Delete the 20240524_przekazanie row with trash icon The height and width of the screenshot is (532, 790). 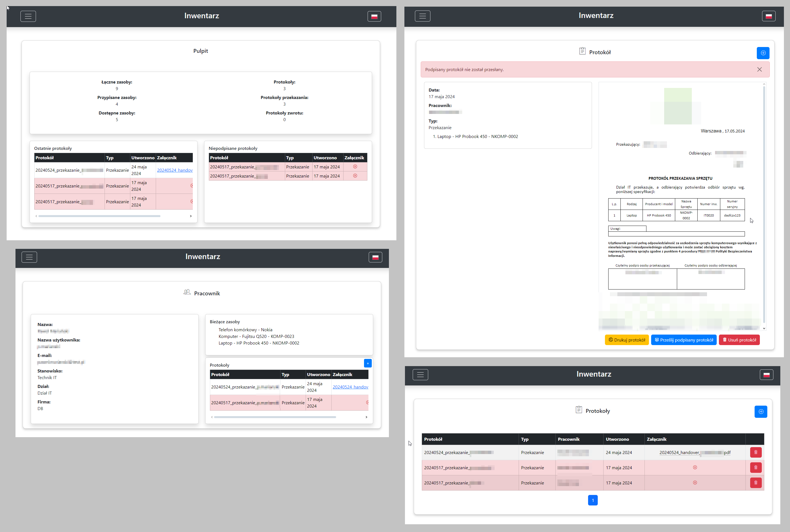756,452
